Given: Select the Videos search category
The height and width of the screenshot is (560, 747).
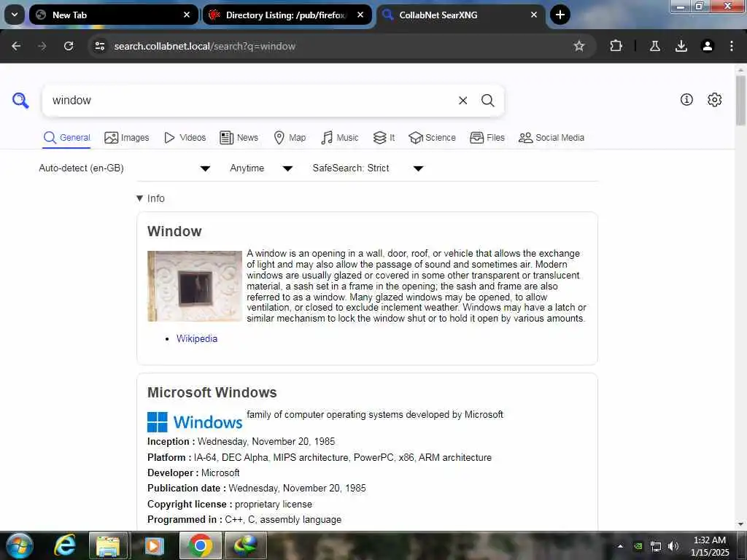Looking at the screenshot, I should coord(185,138).
